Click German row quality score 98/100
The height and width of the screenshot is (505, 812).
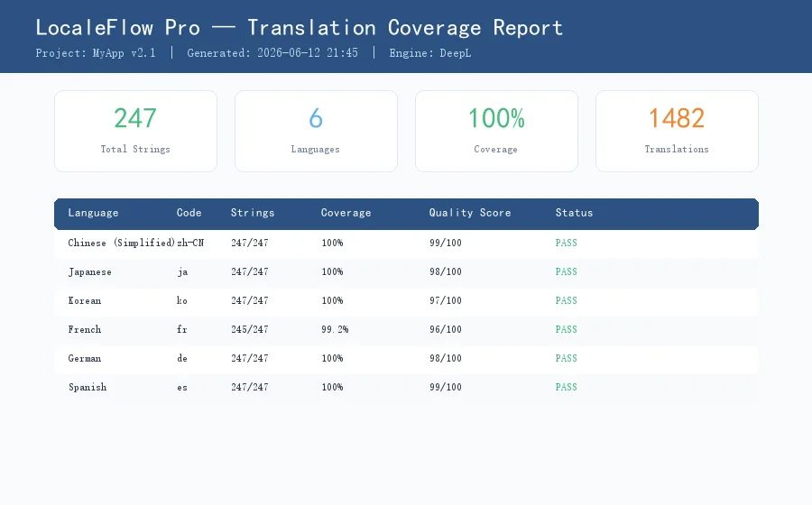click(x=446, y=358)
